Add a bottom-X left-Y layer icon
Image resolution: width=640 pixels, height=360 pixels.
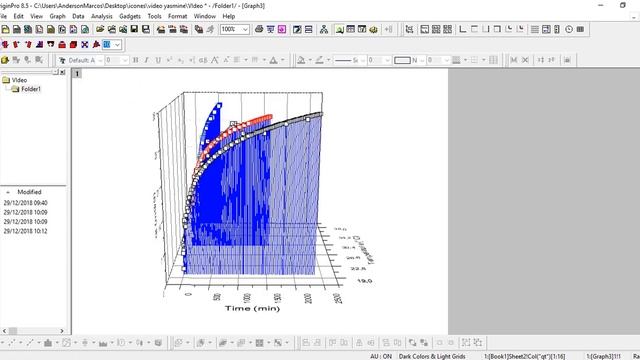click(x=462, y=29)
